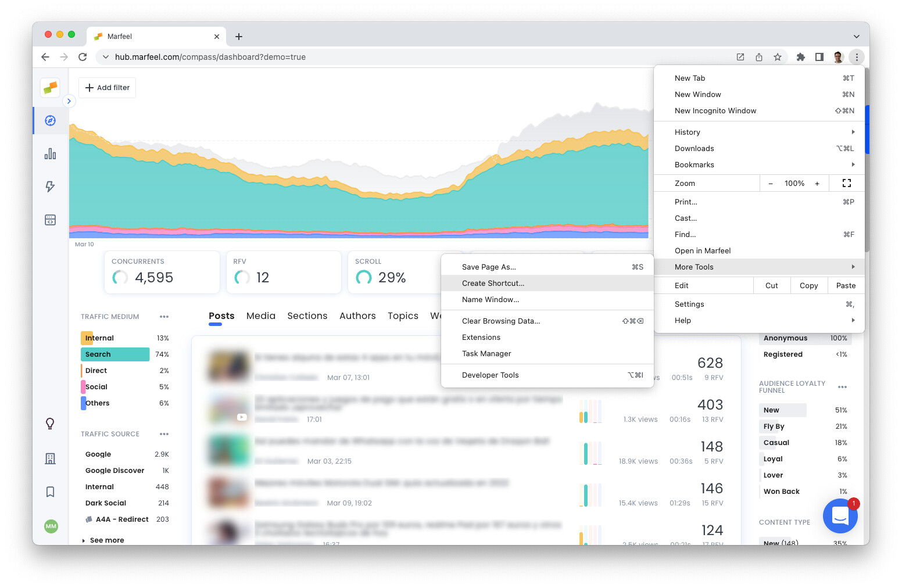
Task: Switch to the Authors tab
Action: click(357, 315)
